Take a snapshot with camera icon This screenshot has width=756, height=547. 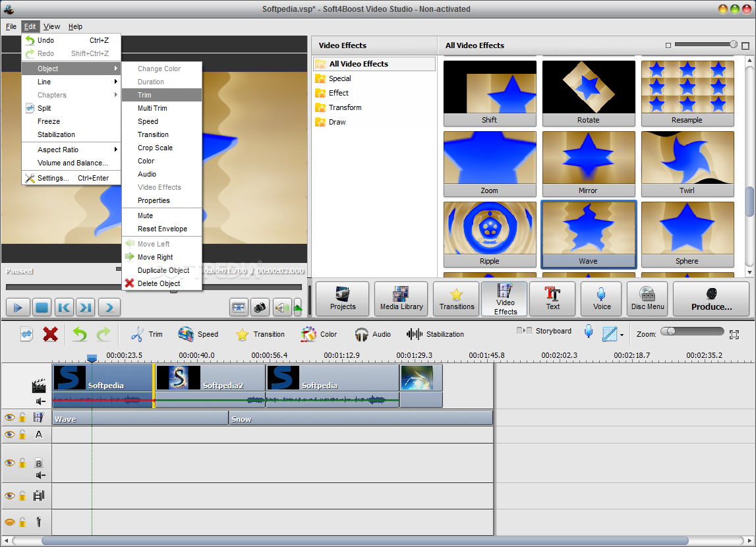[260, 308]
